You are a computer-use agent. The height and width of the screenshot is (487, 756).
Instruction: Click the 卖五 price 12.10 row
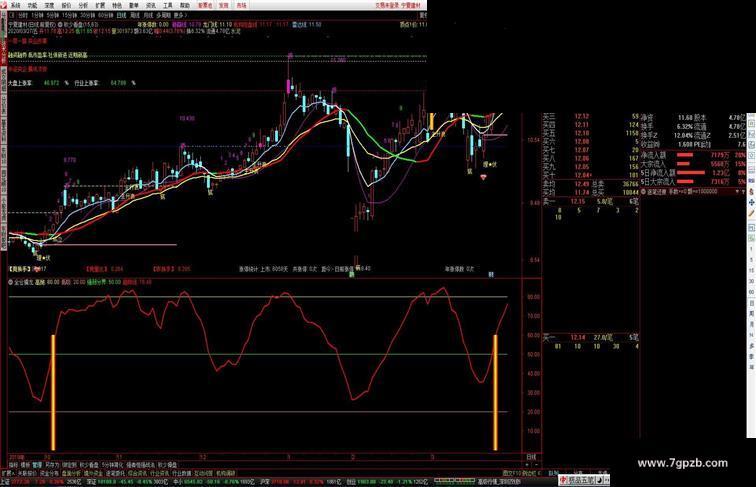(x=591, y=133)
